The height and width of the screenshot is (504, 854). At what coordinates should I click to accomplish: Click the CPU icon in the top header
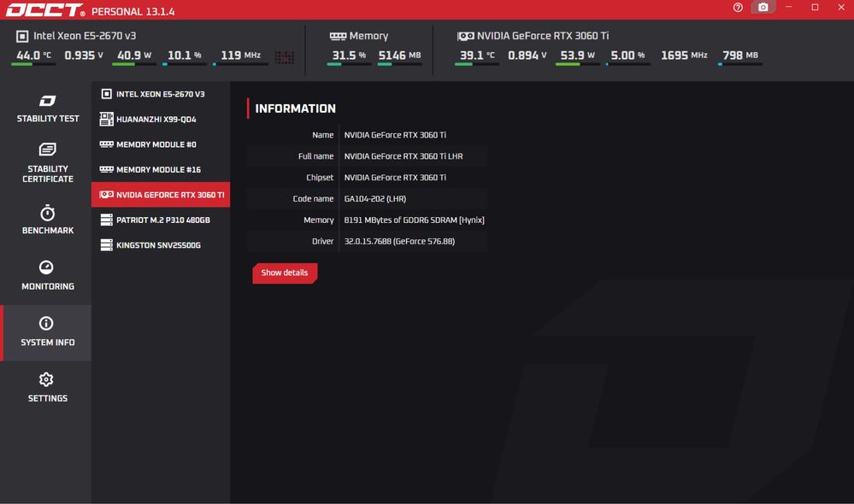(x=22, y=37)
